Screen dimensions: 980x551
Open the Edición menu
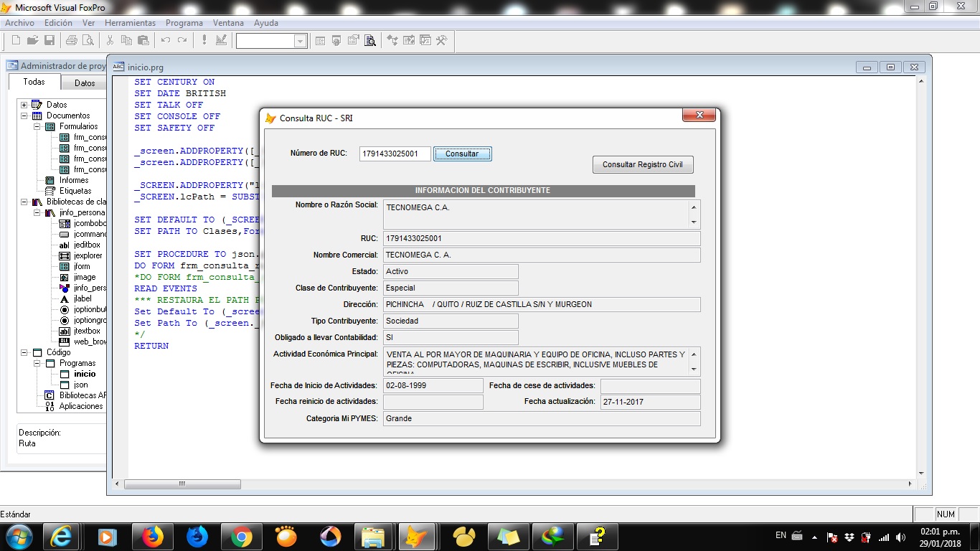pos(59,23)
